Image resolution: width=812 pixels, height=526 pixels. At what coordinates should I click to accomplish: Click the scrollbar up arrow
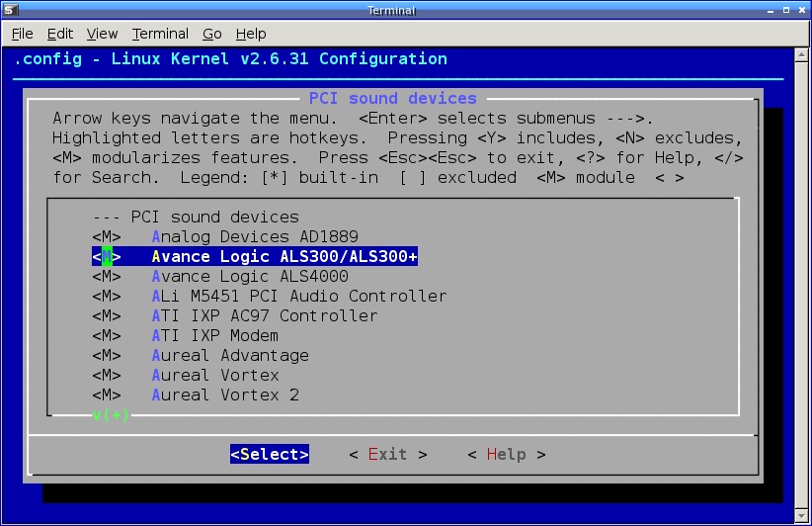tap(801, 54)
